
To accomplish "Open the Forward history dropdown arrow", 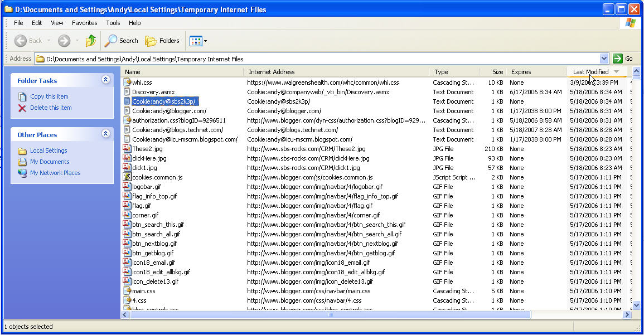I will [x=77, y=41].
